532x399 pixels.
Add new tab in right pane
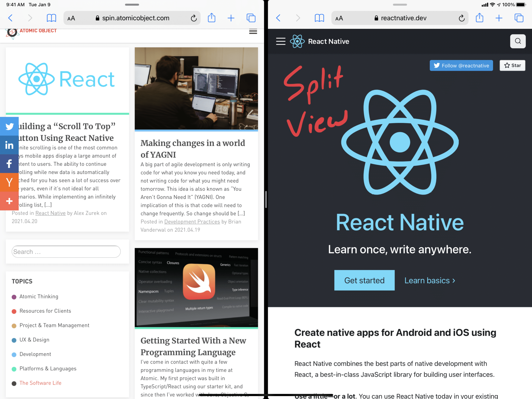(499, 18)
